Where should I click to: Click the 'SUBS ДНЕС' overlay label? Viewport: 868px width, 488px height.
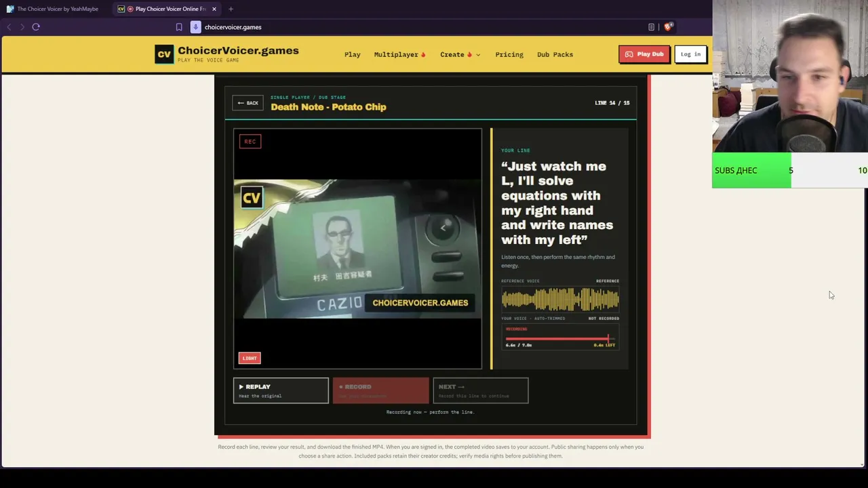point(736,170)
